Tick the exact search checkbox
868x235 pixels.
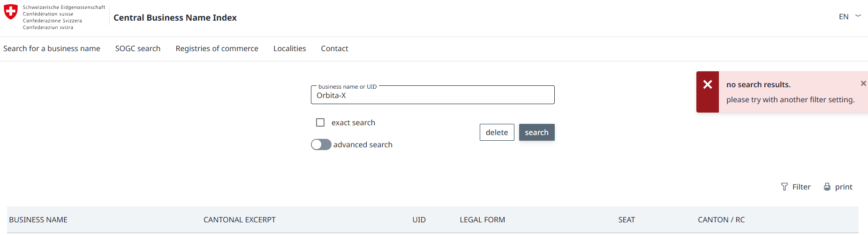point(320,122)
